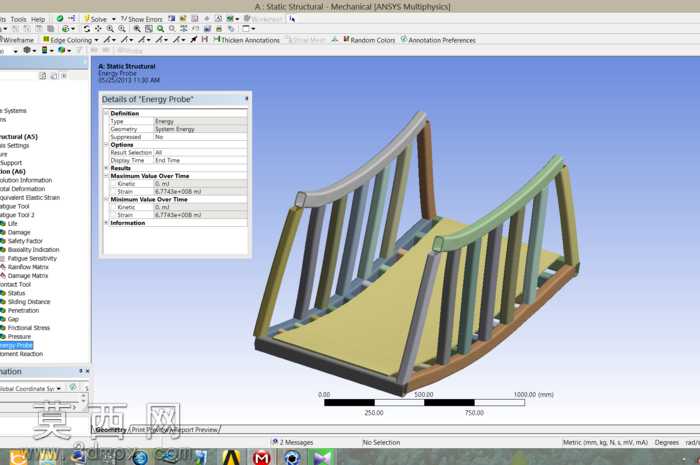Viewport: 700px width, 465px height.
Task: Open the Solve dropdown arrow
Action: pyautogui.click(x=113, y=19)
